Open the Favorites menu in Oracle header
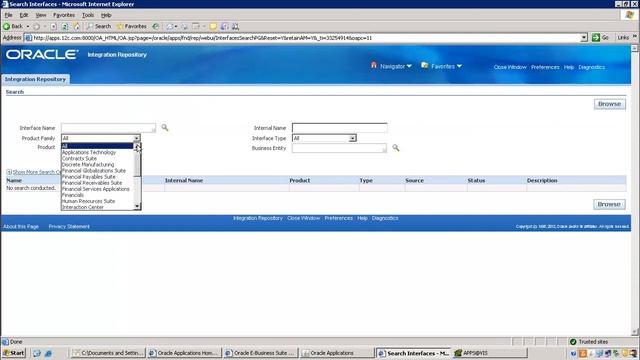 pyautogui.click(x=446, y=66)
